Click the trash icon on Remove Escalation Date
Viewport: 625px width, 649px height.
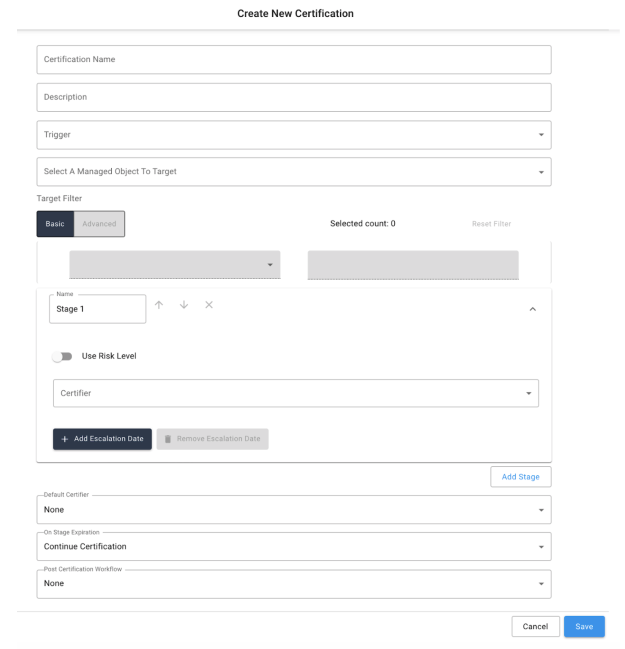[169, 440]
